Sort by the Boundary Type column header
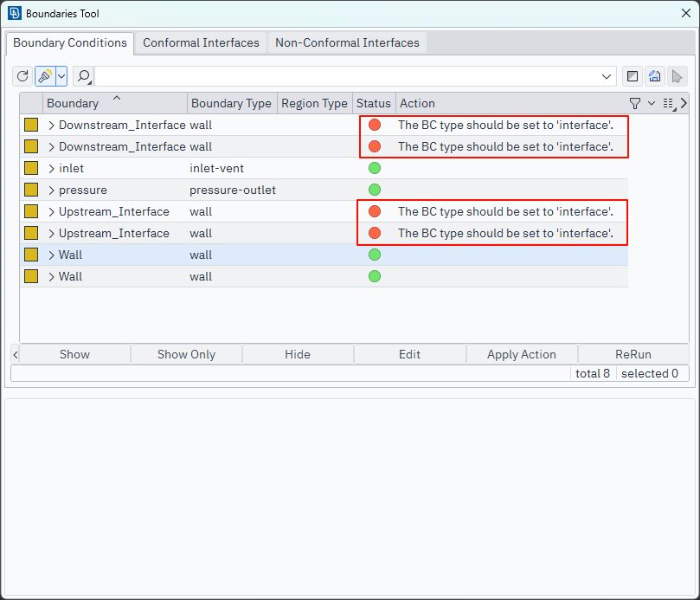Screen dimensions: 700x600 (x=231, y=103)
